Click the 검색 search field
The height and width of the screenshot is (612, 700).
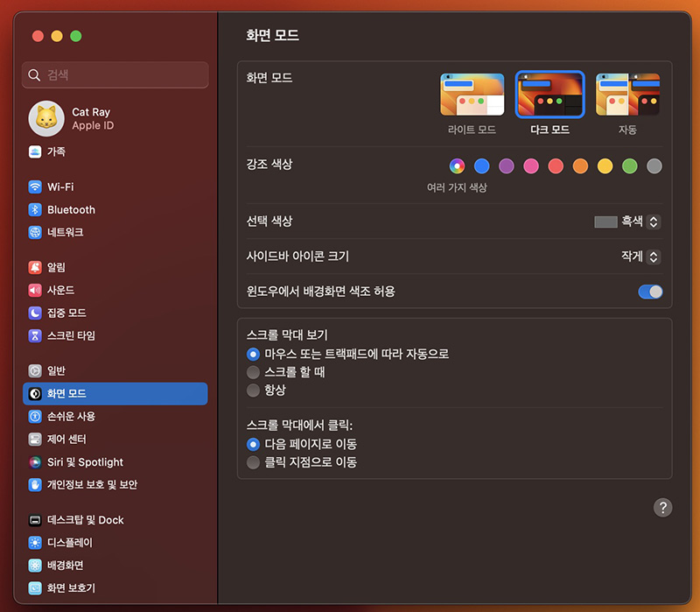pyautogui.click(x=115, y=75)
